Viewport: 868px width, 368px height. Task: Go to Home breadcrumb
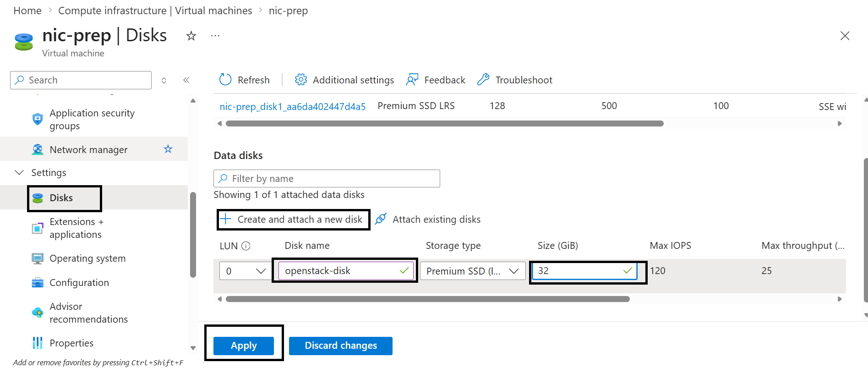tap(27, 11)
